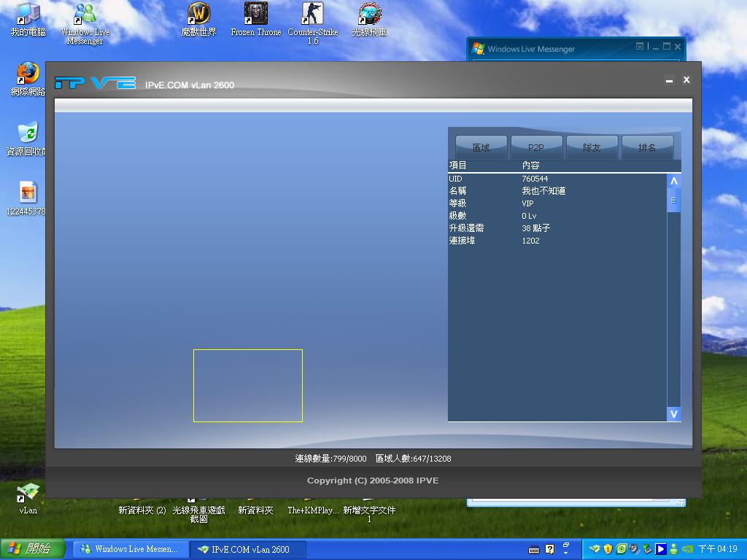747x560 pixels.
Task: Open the 我的電腦 desktop icon
Action: (28, 19)
